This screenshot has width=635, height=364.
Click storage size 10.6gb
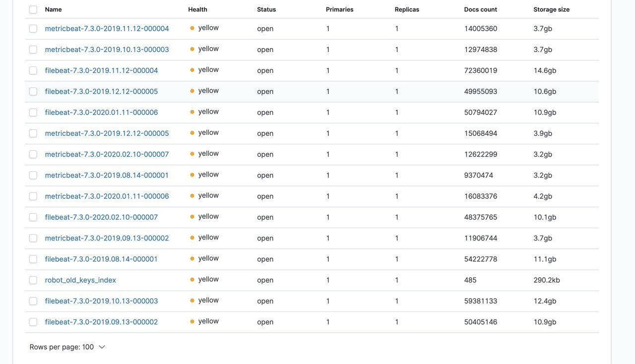point(545,91)
